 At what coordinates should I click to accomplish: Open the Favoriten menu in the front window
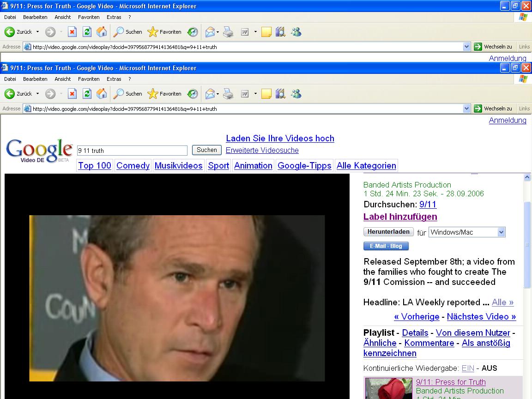[x=89, y=79]
